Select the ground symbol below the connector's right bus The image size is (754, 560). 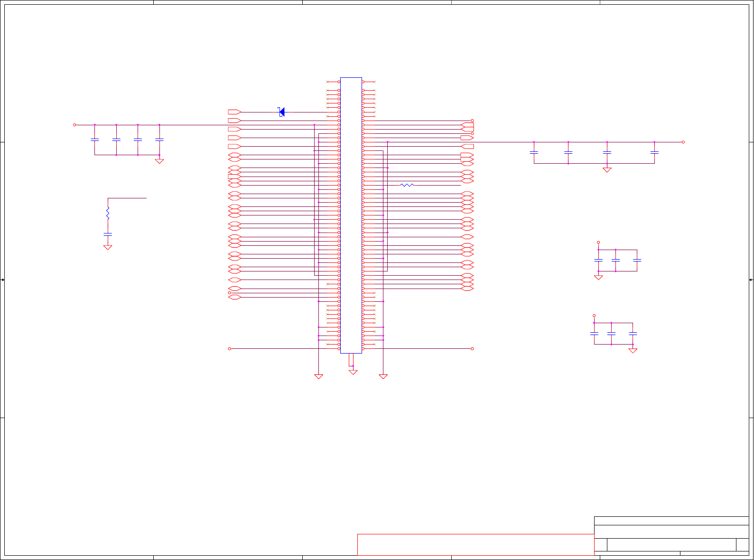click(x=383, y=377)
